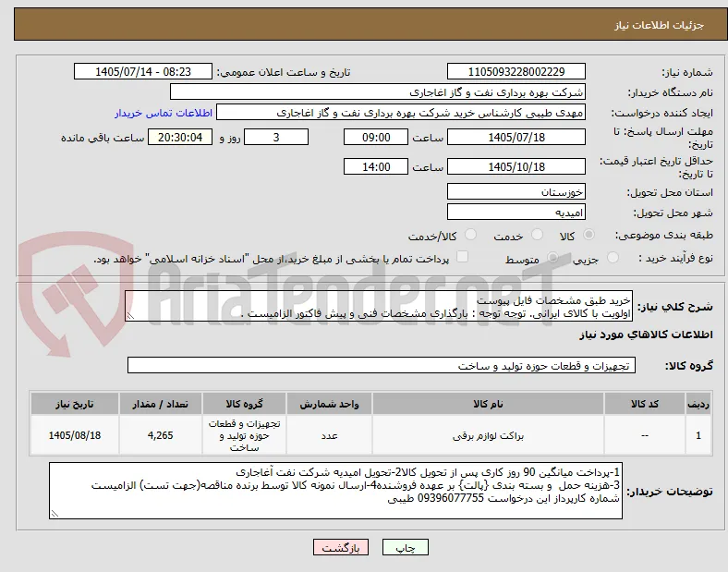Click the back (بازگشت) button
Screen dimensions: 728x572
tap(341, 548)
